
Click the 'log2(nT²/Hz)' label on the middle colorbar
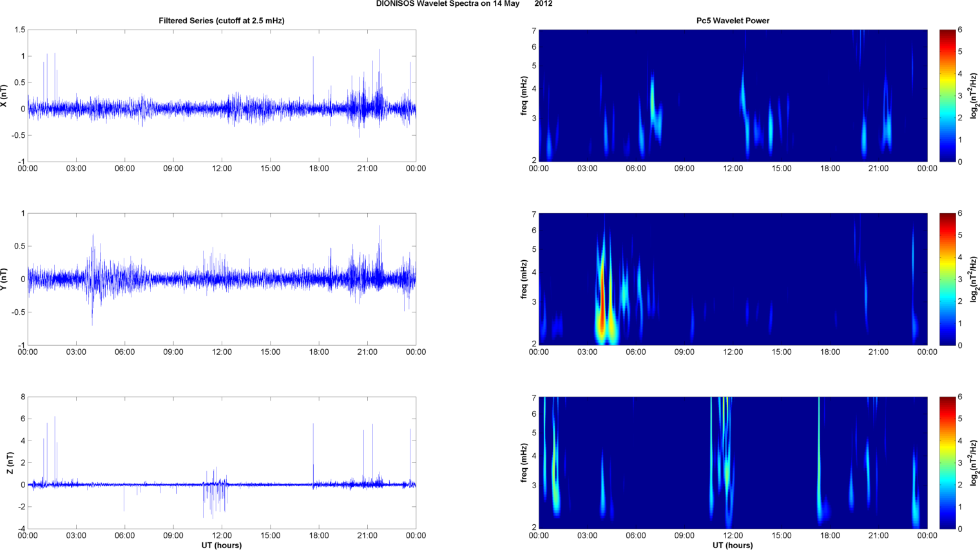click(974, 280)
